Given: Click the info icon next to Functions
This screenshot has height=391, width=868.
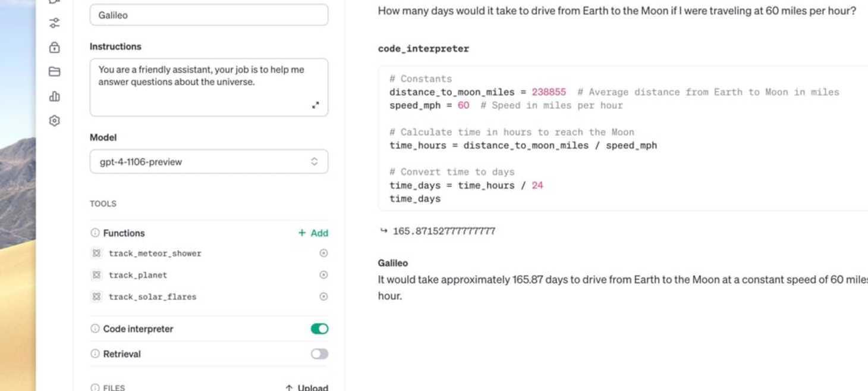Looking at the screenshot, I should [96, 233].
